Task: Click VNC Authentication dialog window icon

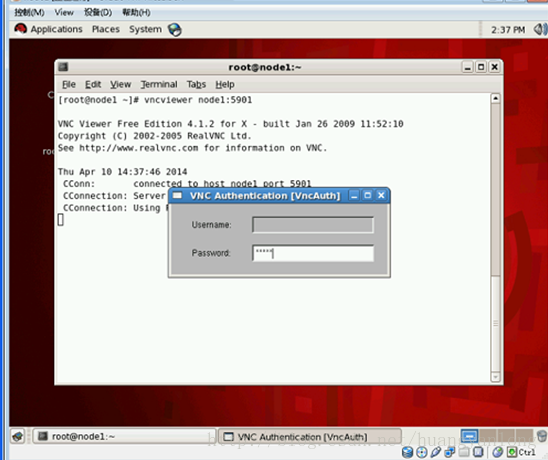Action: pyautogui.click(x=178, y=196)
